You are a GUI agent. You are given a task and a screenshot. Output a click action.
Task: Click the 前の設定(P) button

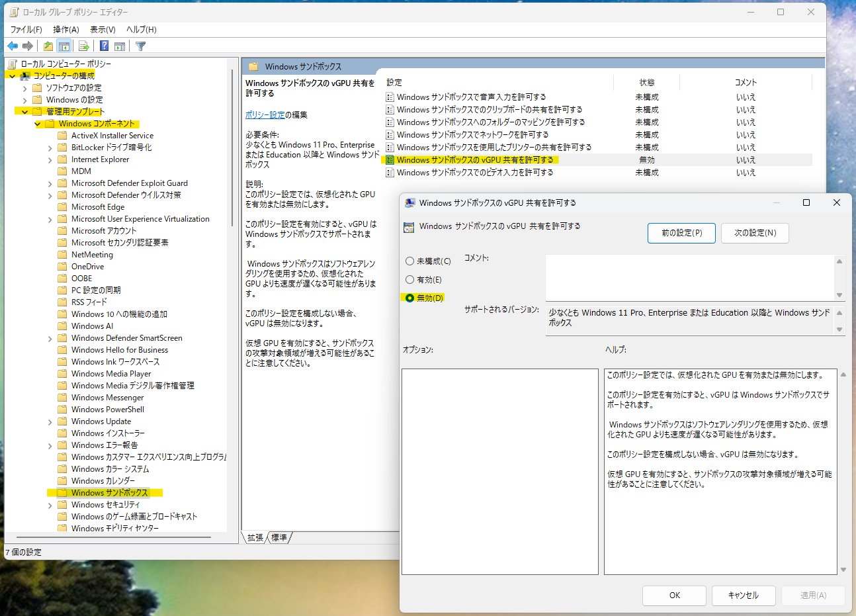coord(681,233)
